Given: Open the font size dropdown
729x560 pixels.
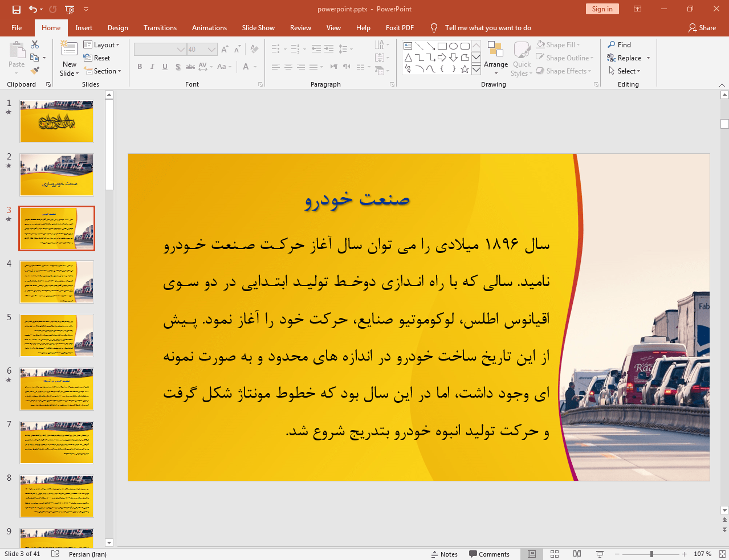Looking at the screenshot, I should [x=212, y=50].
